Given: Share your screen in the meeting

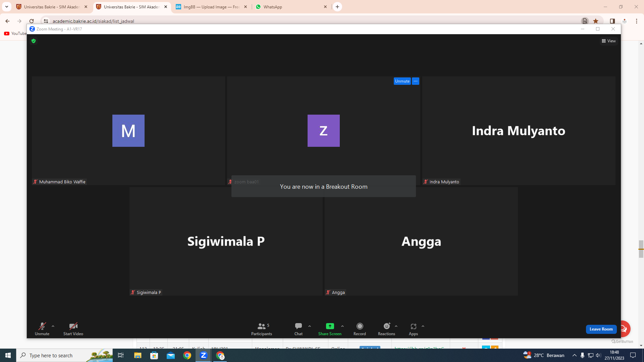Looking at the screenshot, I should (x=330, y=329).
